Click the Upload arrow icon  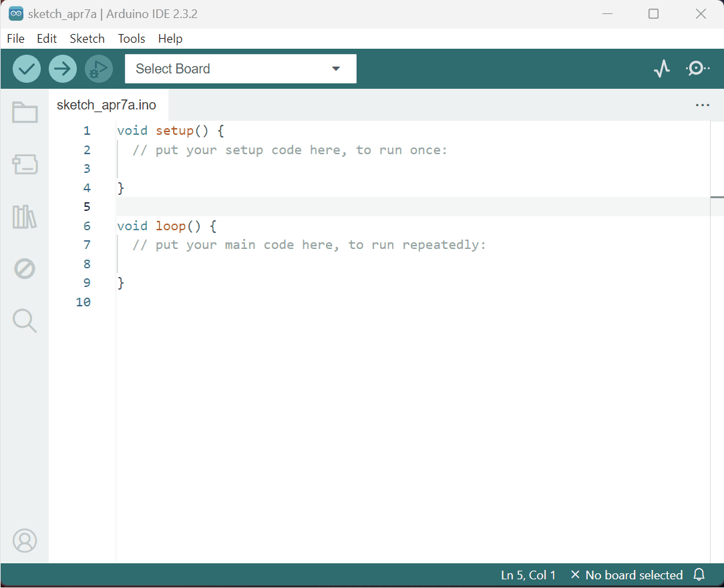point(63,68)
